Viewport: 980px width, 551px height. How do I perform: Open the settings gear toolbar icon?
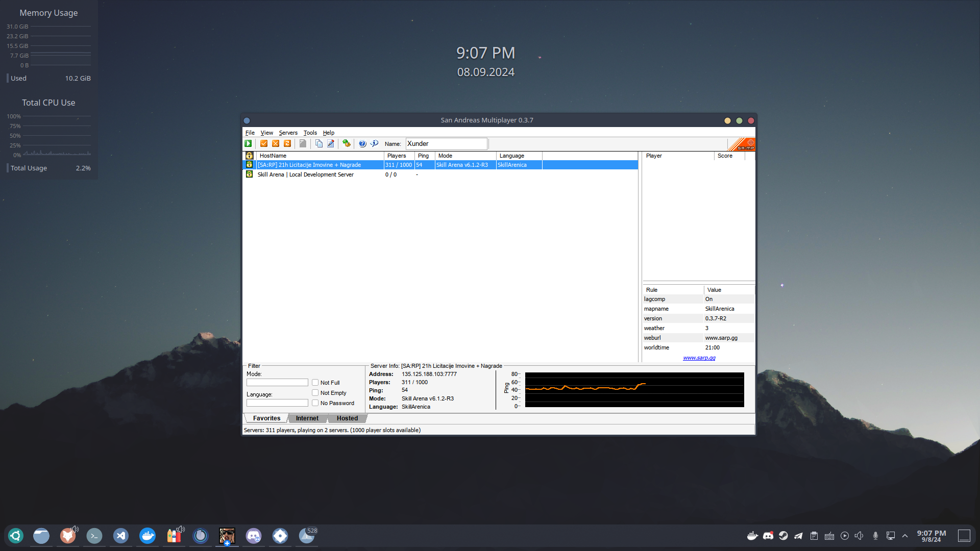pos(347,144)
